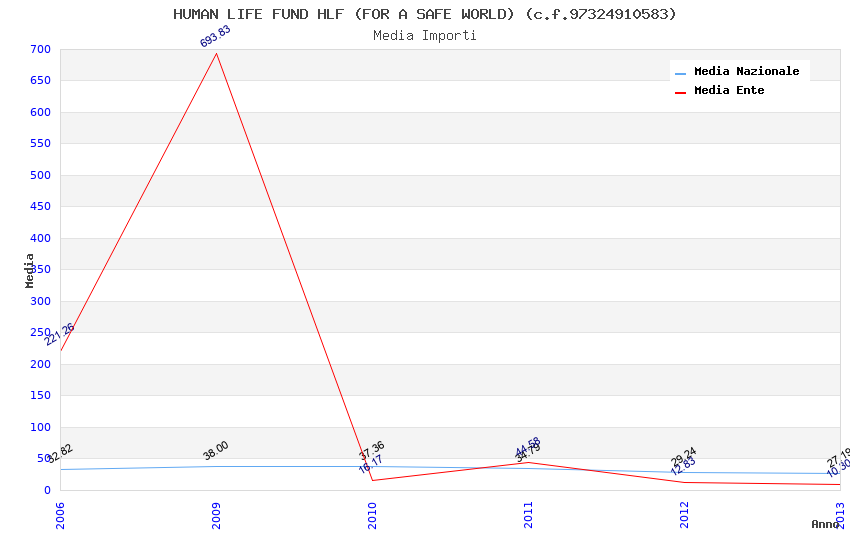This screenshot has height=550, width=850.
Task: Click y-axis value 400
Action: point(41,238)
